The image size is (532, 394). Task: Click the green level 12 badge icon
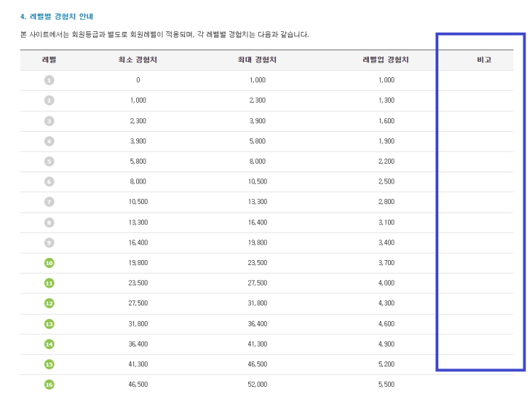[x=49, y=303]
